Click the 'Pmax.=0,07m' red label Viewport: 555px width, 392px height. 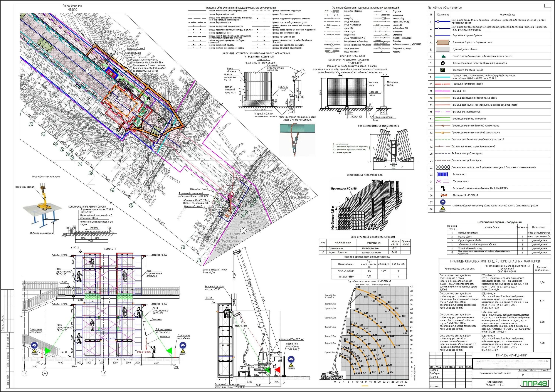(144, 352)
